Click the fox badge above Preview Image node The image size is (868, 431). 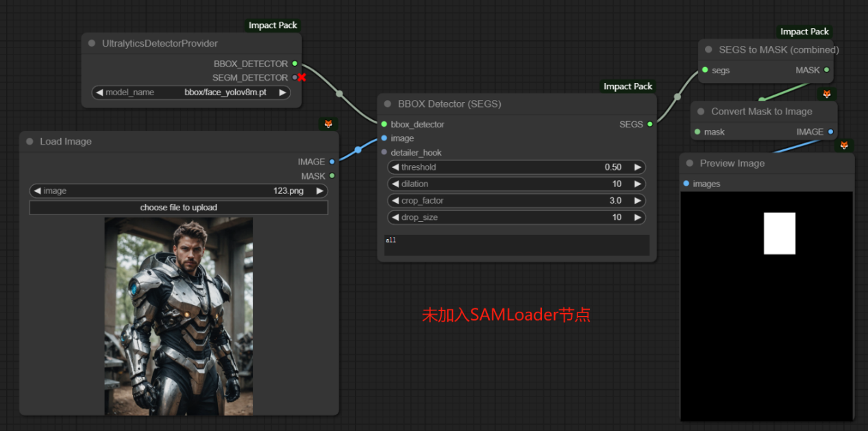[844, 145]
